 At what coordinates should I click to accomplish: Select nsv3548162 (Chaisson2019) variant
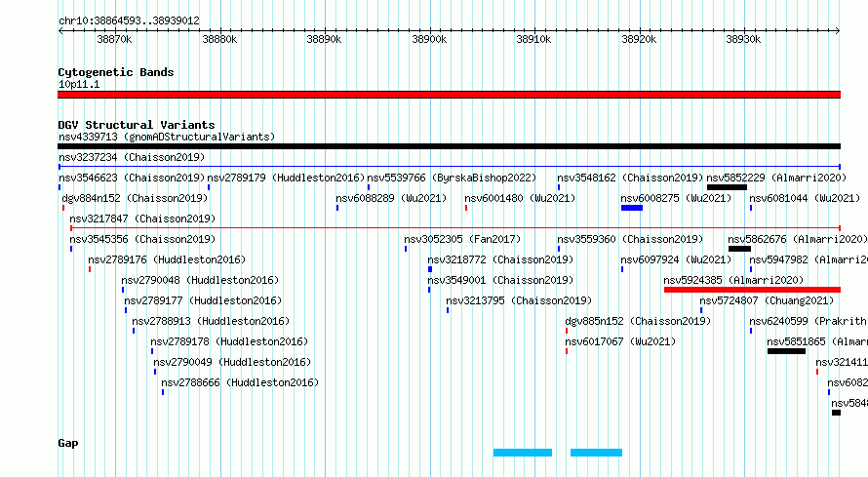(630, 178)
